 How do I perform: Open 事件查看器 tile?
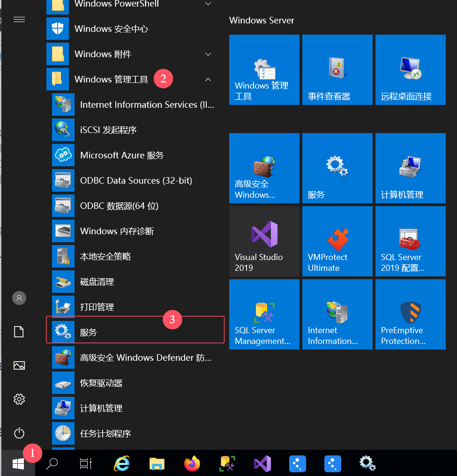click(337, 70)
